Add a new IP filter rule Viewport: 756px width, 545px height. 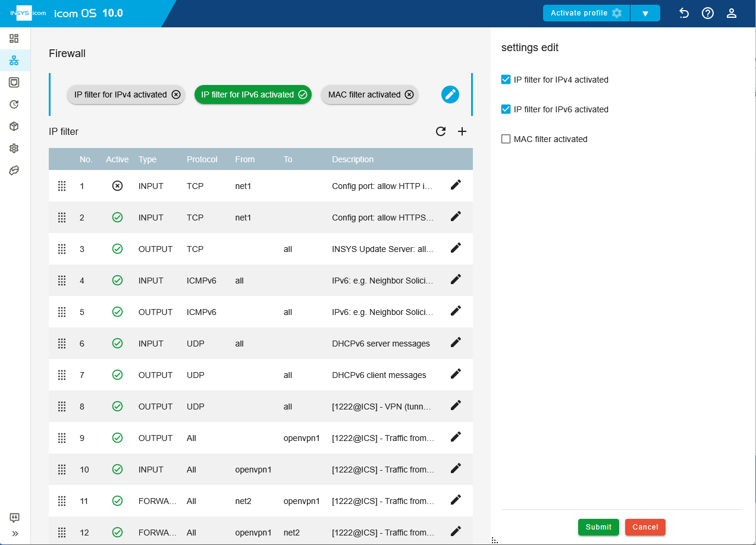click(462, 131)
